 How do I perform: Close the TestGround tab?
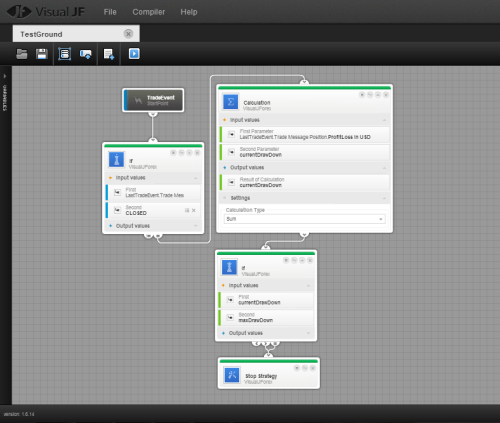(128, 34)
